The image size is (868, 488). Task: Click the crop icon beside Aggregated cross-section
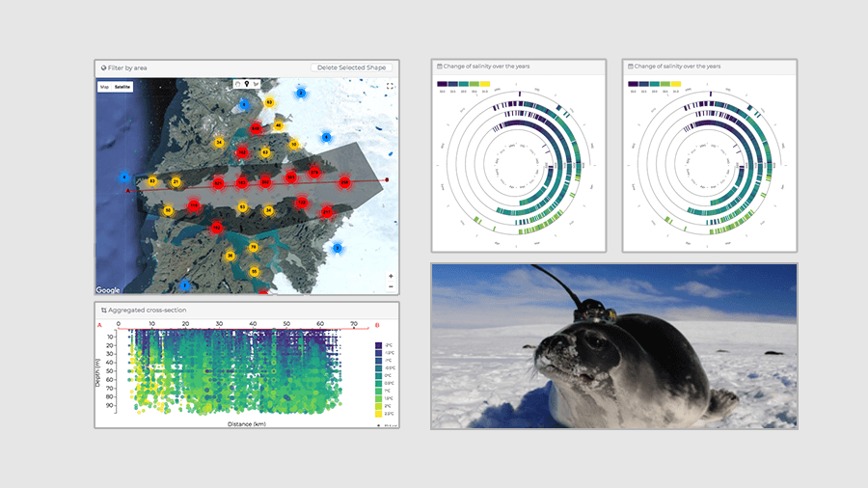103,310
